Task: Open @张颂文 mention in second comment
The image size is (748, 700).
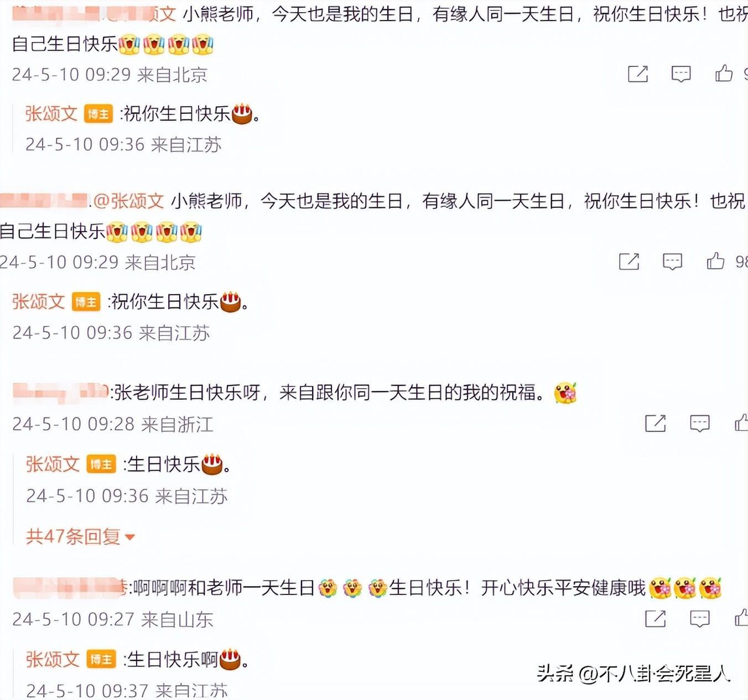Action: [x=128, y=201]
